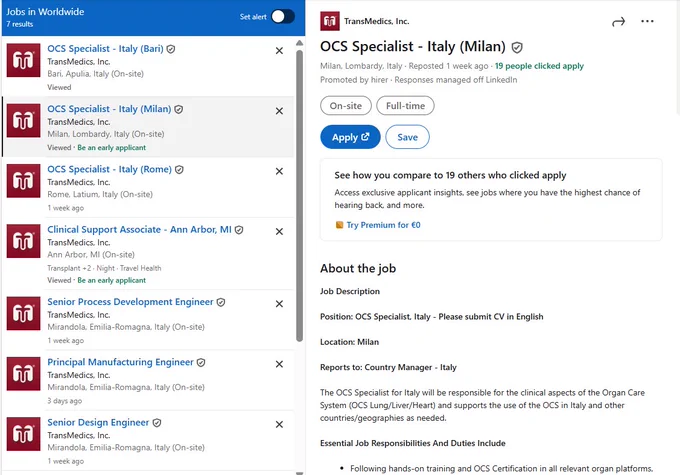Viewport: 680px width, 475px height.
Task: Click logo beside Clinical Support Associate
Action: 23,241
